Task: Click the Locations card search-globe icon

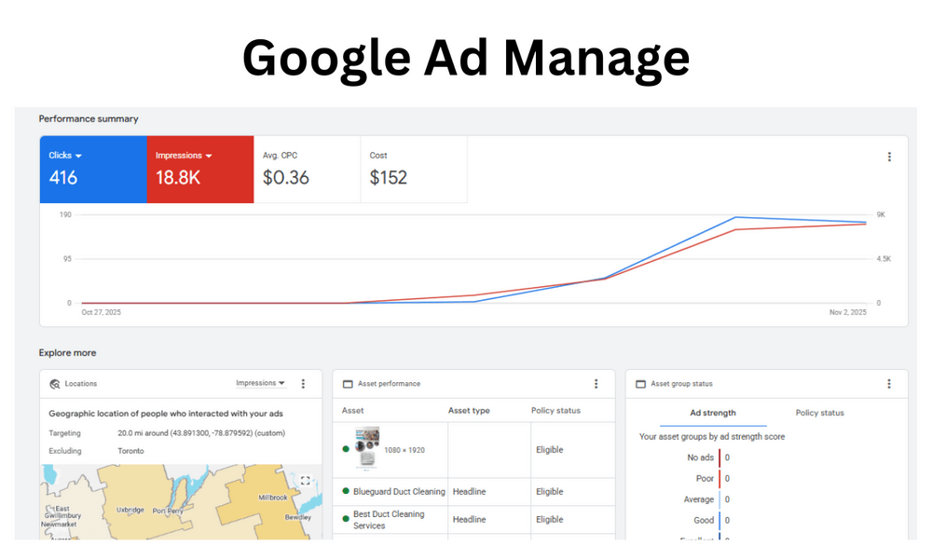Action: (55, 384)
